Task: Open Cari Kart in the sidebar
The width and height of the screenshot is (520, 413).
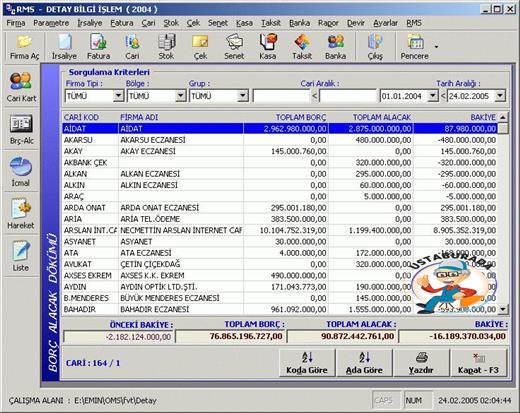Action: pos(21,87)
